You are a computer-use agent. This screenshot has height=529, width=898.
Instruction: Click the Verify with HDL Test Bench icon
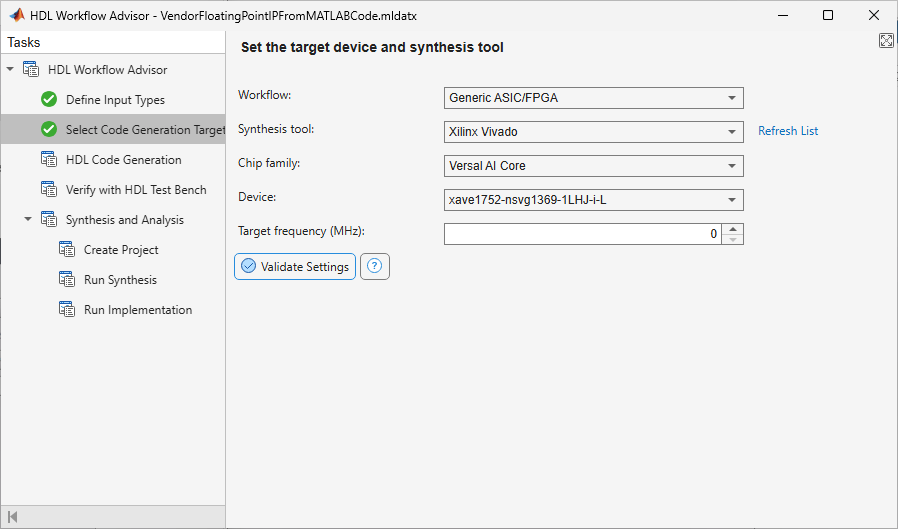tap(49, 190)
